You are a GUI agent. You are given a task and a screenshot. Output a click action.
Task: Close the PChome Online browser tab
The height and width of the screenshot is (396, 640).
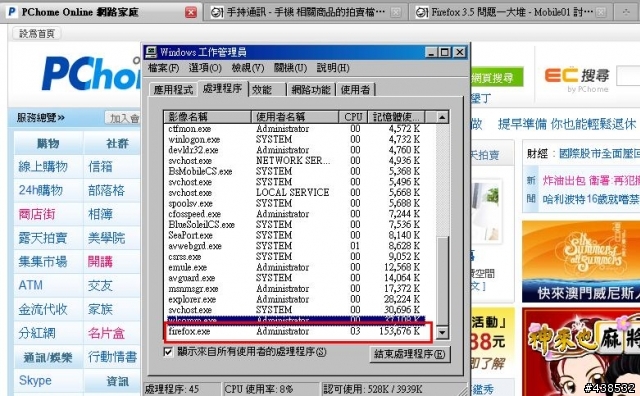(x=191, y=13)
